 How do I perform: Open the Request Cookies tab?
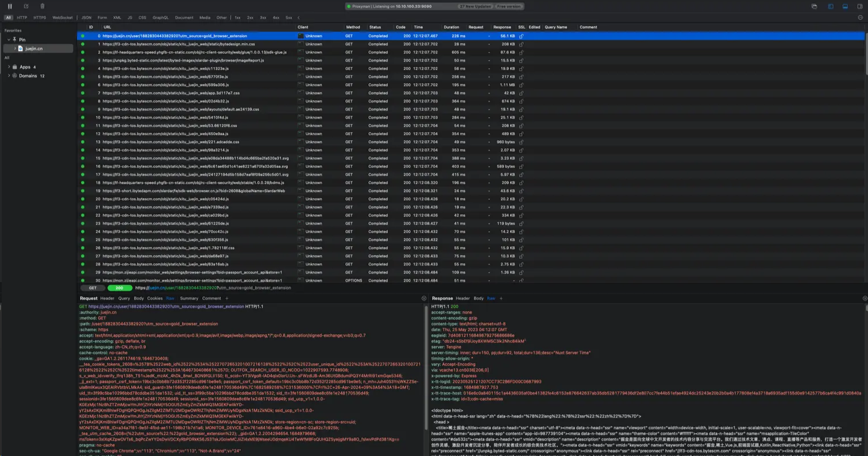pos(155,299)
